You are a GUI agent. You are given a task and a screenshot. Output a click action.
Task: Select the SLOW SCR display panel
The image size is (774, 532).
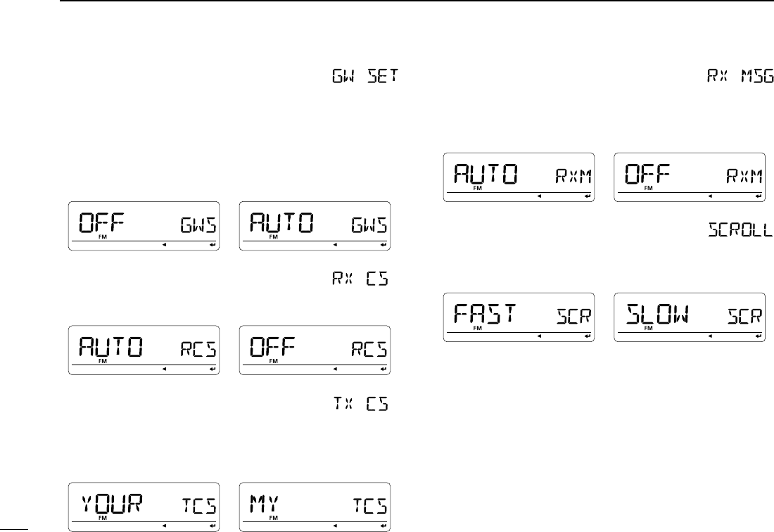click(690, 317)
